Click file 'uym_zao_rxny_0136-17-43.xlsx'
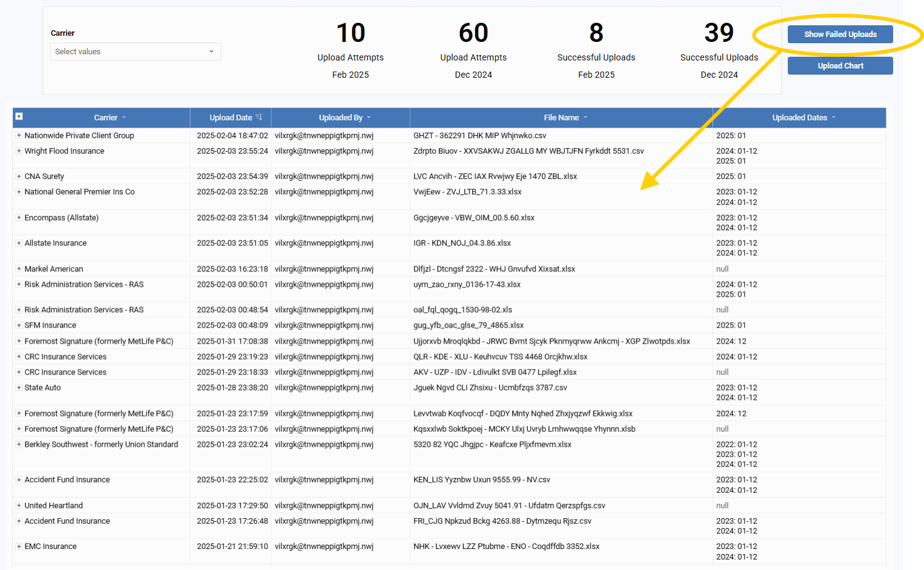The width and height of the screenshot is (924, 570). tap(467, 284)
